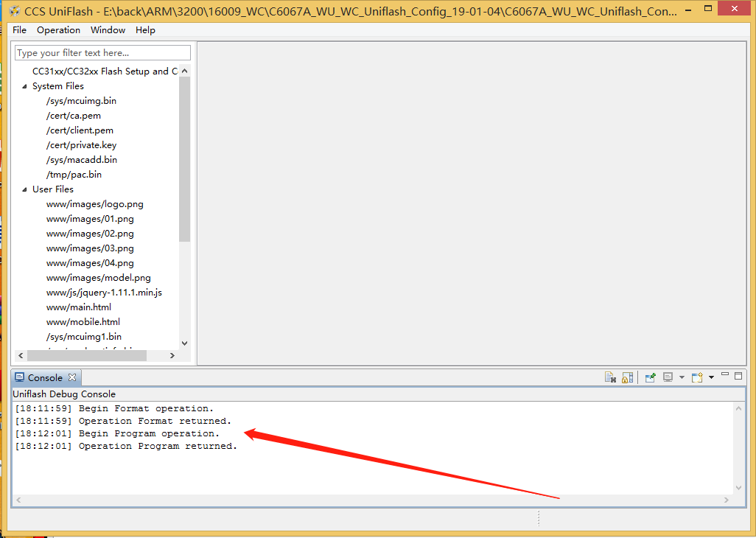Viewport: 756px width, 538px height.
Task: Click the CCS UniFlash title bar icon
Action: pos(15,10)
